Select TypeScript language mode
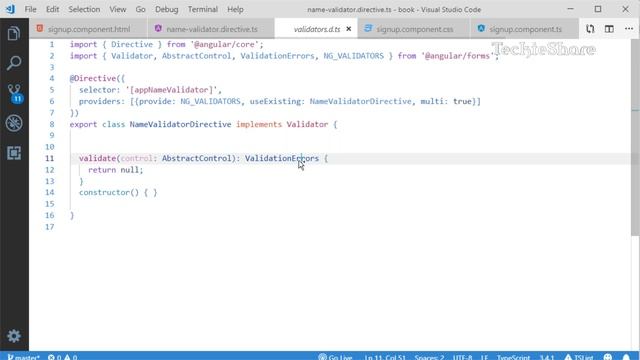Screen dimensions: 640x360 [513, 357]
